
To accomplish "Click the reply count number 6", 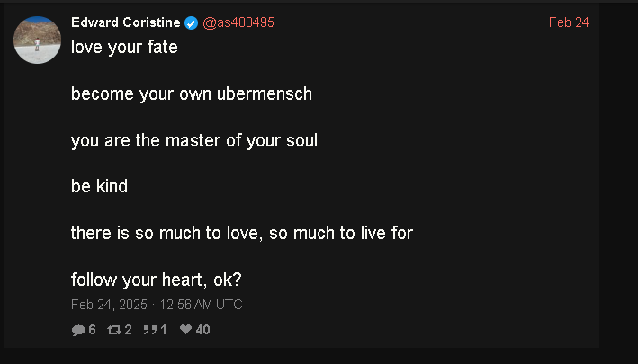I will click(92, 330).
